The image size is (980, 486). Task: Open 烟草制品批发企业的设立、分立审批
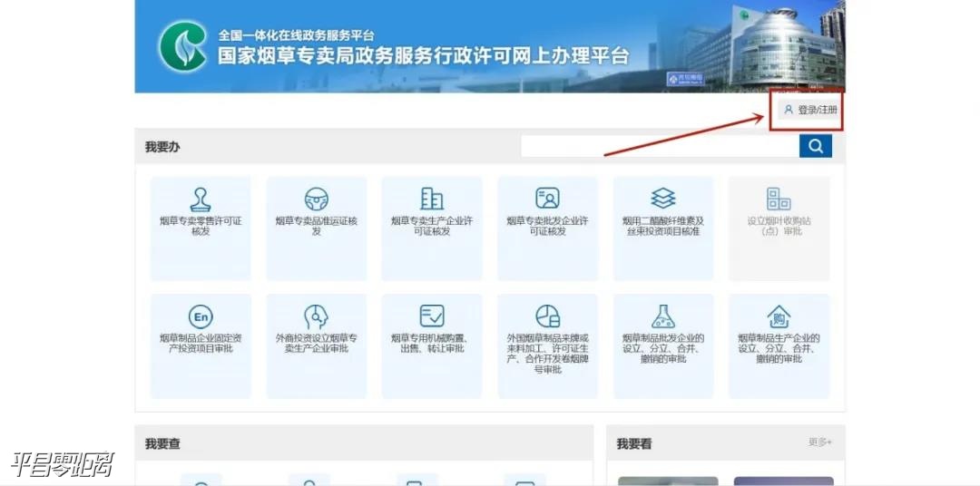[x=663, y=346]
